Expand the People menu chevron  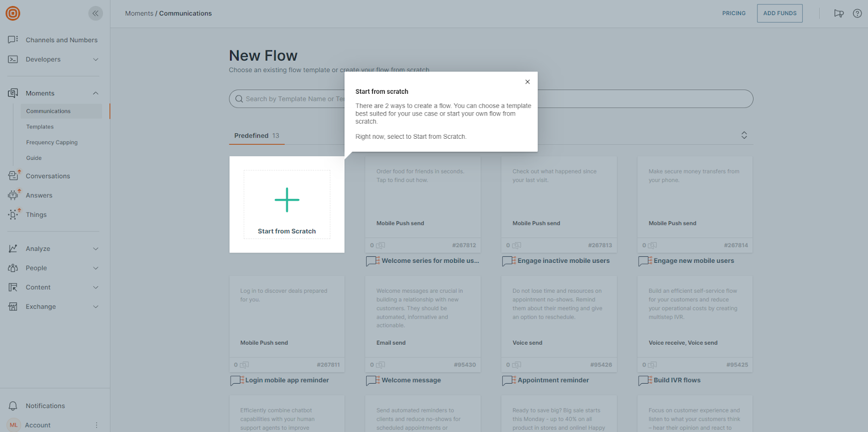95,268
